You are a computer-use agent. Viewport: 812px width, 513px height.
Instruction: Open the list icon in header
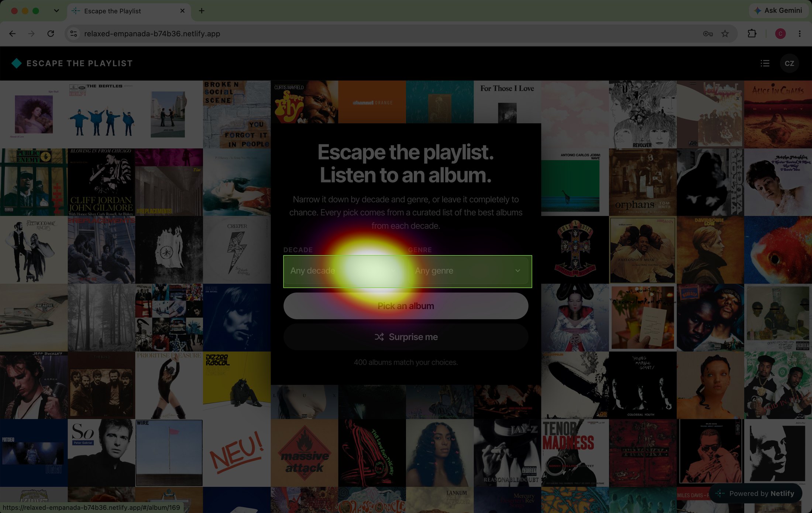(x=765, y=63)
